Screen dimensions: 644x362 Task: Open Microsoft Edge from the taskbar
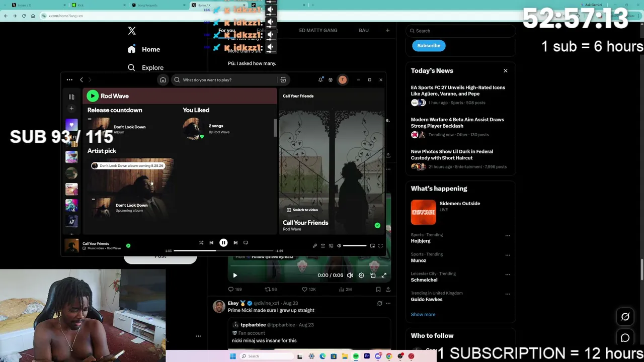pyautogui.click(x=323, y=356)
